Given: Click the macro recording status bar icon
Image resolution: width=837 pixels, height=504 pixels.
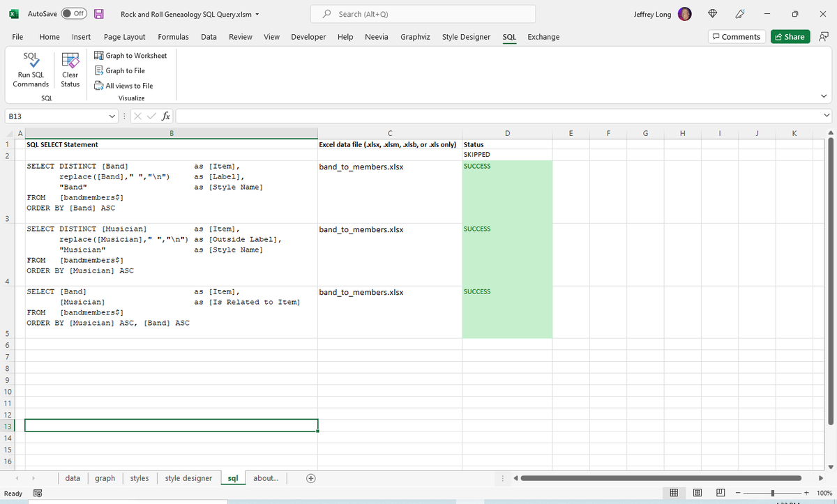Looking at the screenshot, I should click(x=38, y=494).
